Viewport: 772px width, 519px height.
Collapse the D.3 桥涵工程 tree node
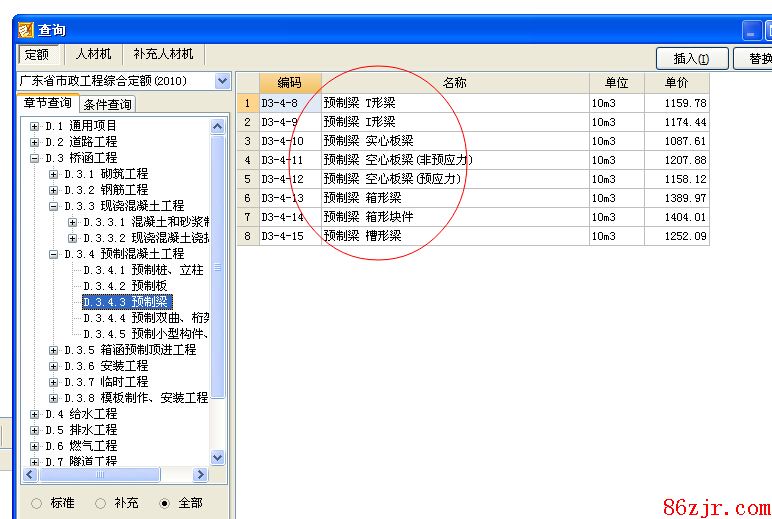35,158
